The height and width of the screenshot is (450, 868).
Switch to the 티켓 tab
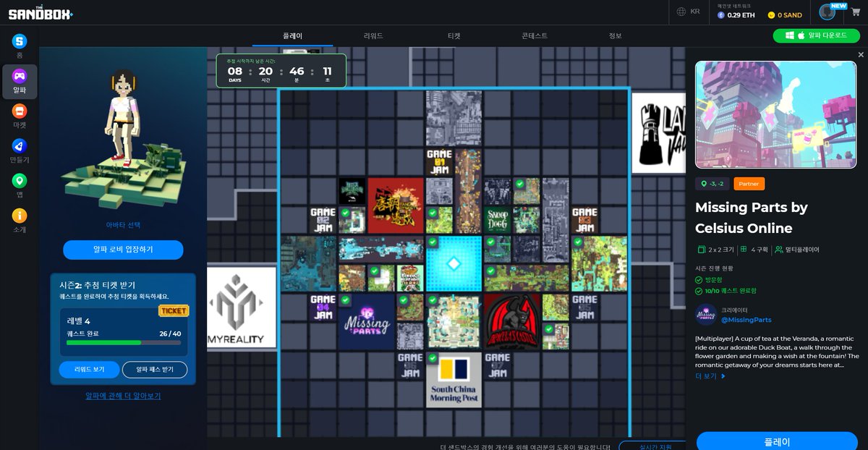point(454,35)
